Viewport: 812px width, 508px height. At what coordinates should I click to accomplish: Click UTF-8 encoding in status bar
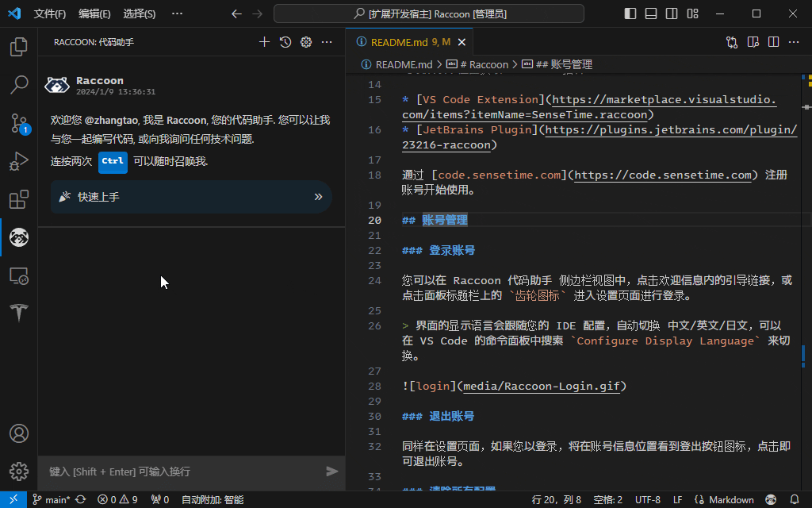point(647,500)
